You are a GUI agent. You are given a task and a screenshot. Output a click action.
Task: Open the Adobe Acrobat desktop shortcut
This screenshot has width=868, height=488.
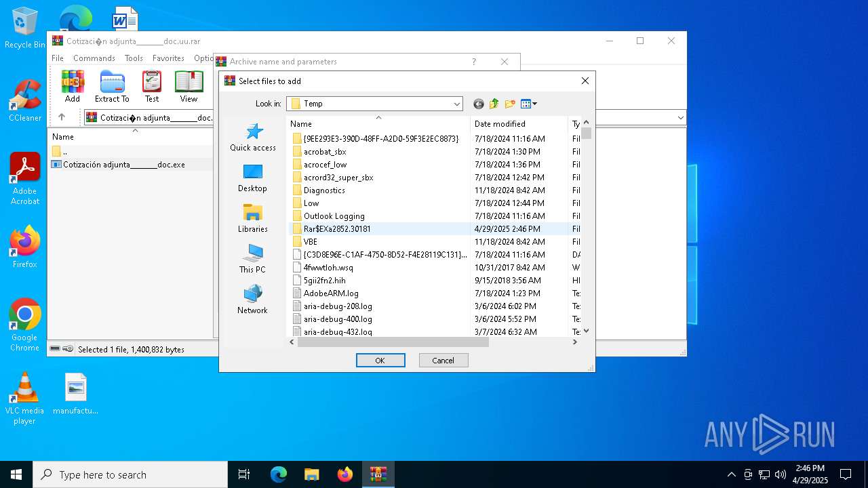click(25, 179)
